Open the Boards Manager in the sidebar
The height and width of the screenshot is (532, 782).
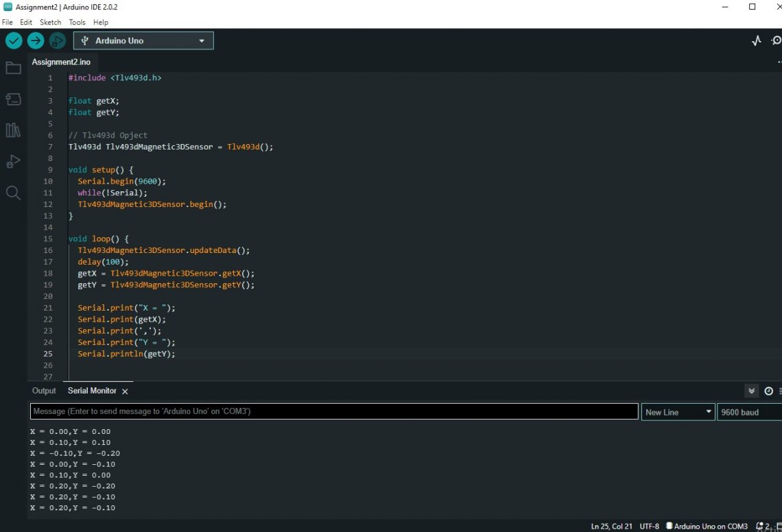click(x=14, y=99)
